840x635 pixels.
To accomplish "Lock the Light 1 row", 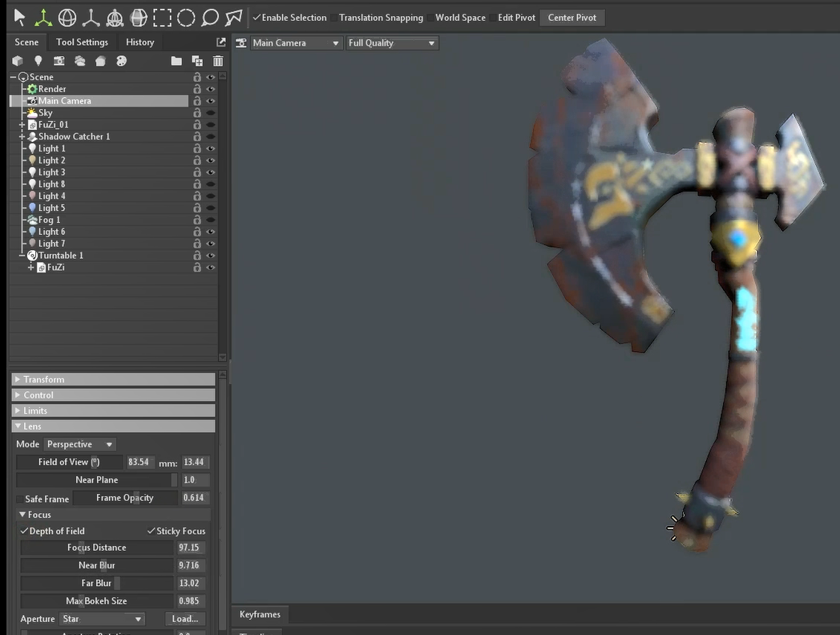I will click(x=197, y=148).
